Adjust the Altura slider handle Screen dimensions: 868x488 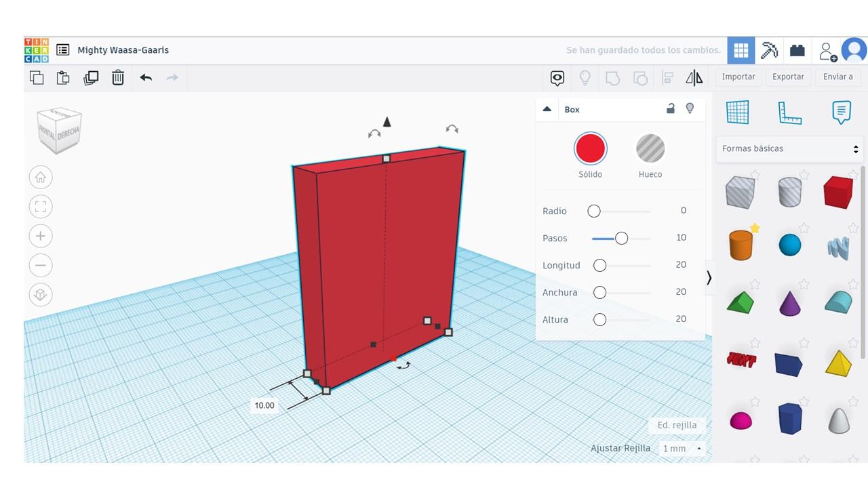[599, 320]
